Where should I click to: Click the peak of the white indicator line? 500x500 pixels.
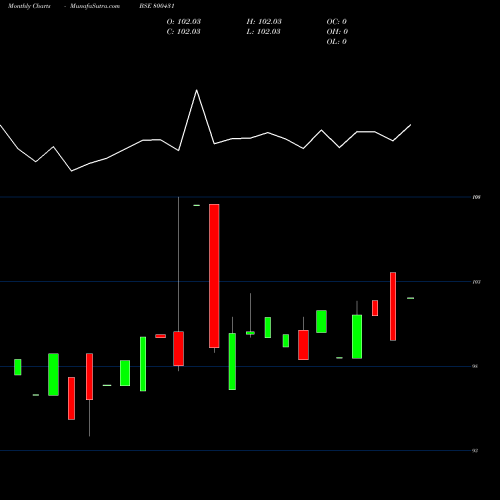pyautogui.click(x=197, y=90)
